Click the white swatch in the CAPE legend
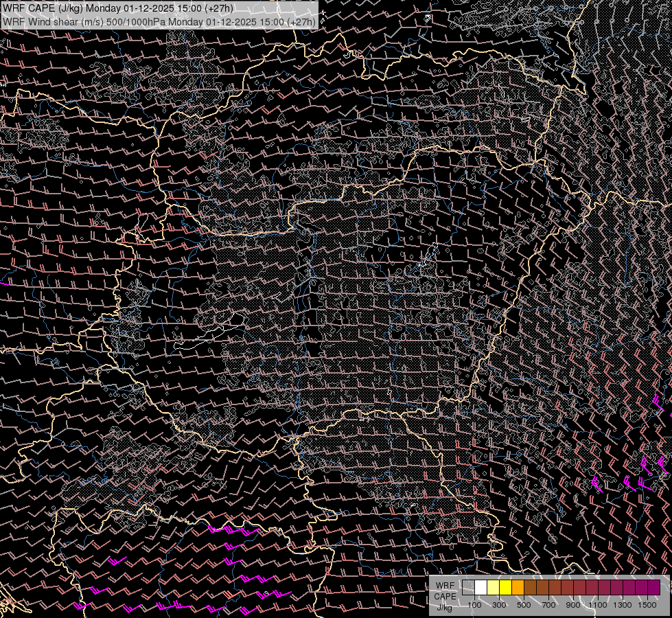Image resolution: width=672 pixels, height=618 pixels. pos(481,587)
